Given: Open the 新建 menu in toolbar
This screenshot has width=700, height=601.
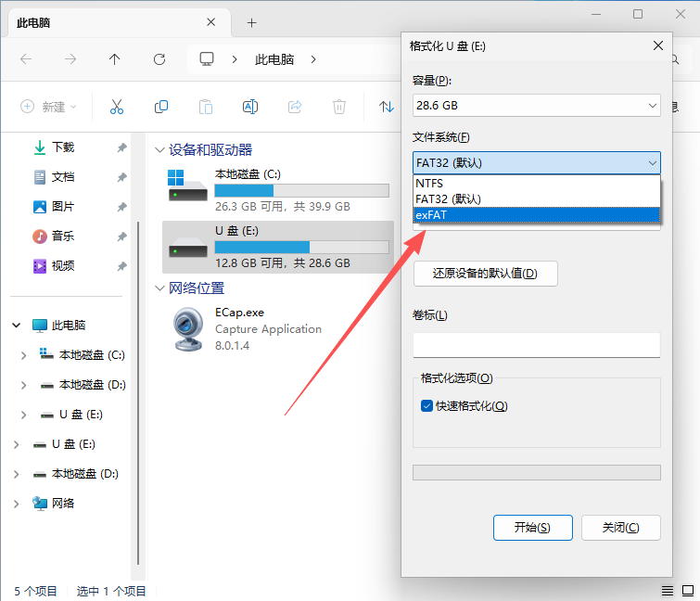Looking at the screenshot, I should click(x=48, y=107).
